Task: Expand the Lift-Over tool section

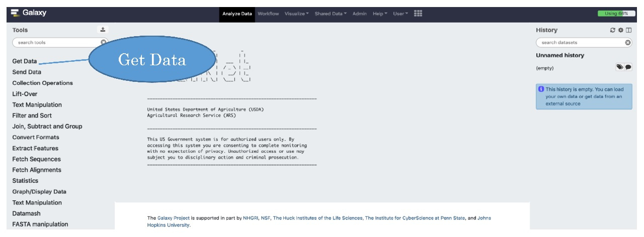Action: pos(25,94)
